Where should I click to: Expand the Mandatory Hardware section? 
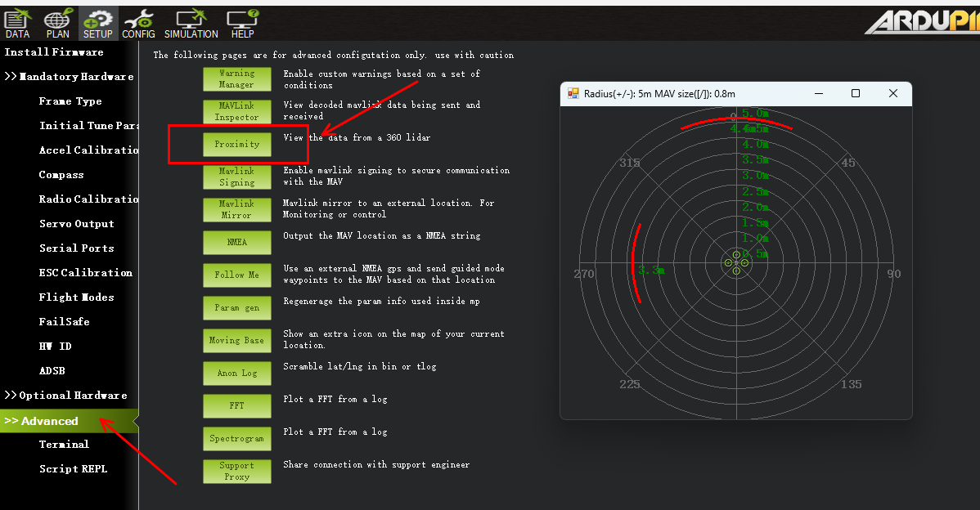pyautogui.click(x=69, y=77)
